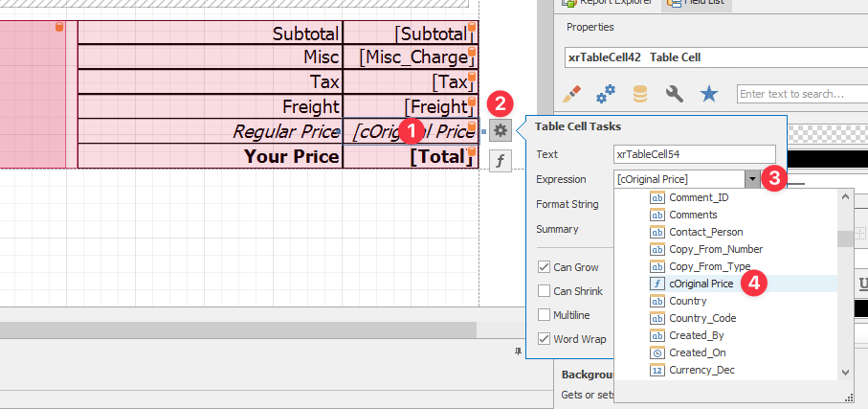
Task: Enable the Multiline checkbox
Action: tap(545, 315)
